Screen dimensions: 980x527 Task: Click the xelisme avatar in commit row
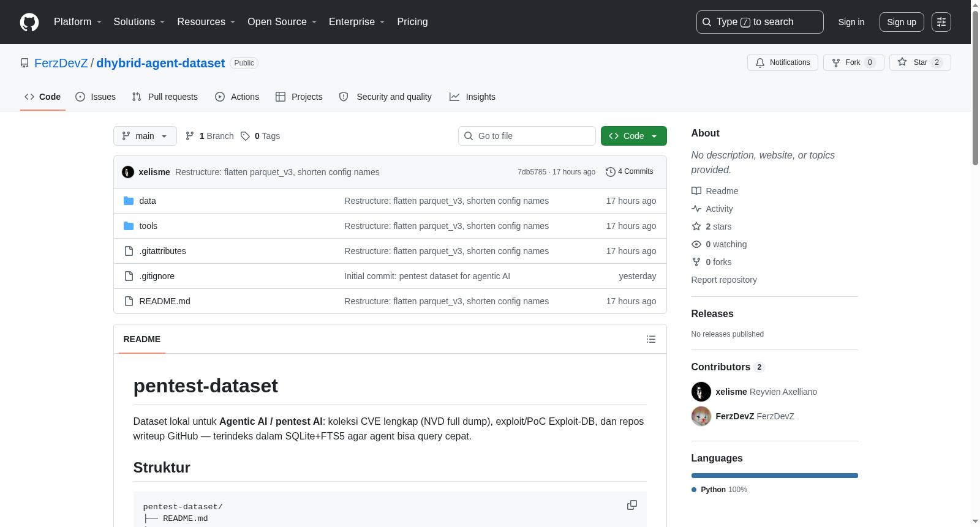128,172
